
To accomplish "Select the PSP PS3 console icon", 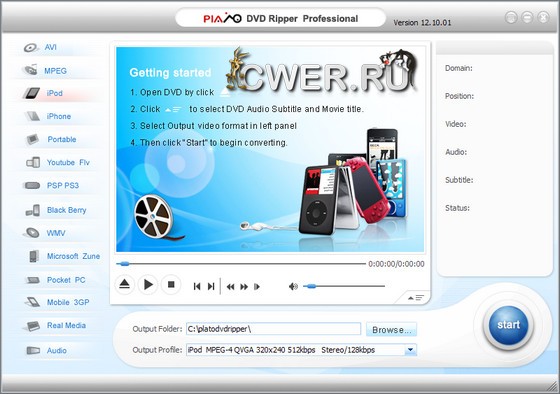I will coord(32,185).
